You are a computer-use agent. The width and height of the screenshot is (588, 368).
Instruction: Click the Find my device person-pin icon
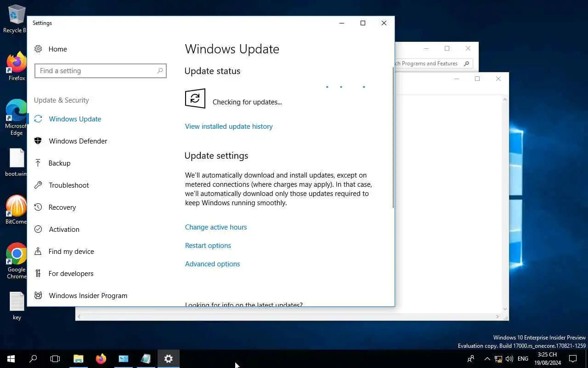pyautogui.click(x=38, y=251)
